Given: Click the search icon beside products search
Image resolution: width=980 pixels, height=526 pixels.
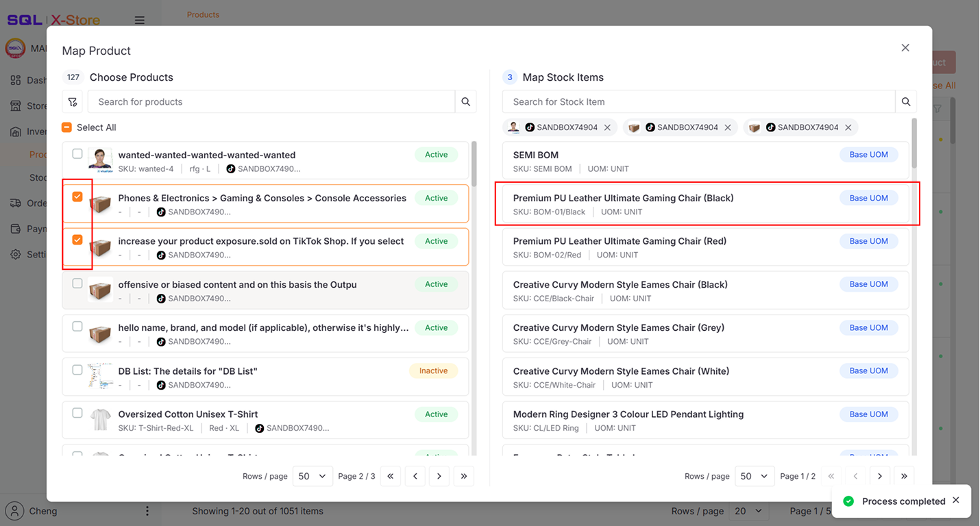Looking at the screenshot, I should tap(466, 102).
